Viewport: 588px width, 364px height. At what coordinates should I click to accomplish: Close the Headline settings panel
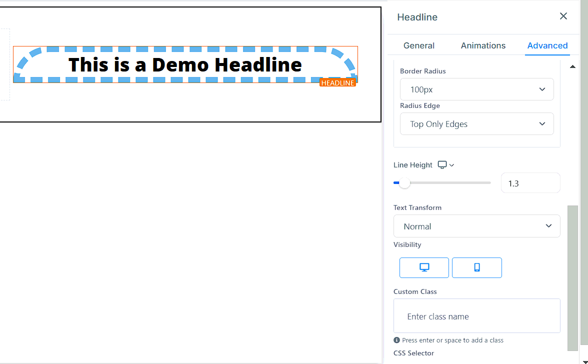[x=563, y=16]
